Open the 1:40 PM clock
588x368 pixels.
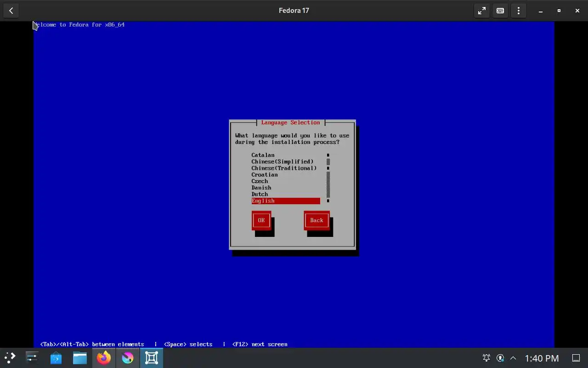coord(542,358)
